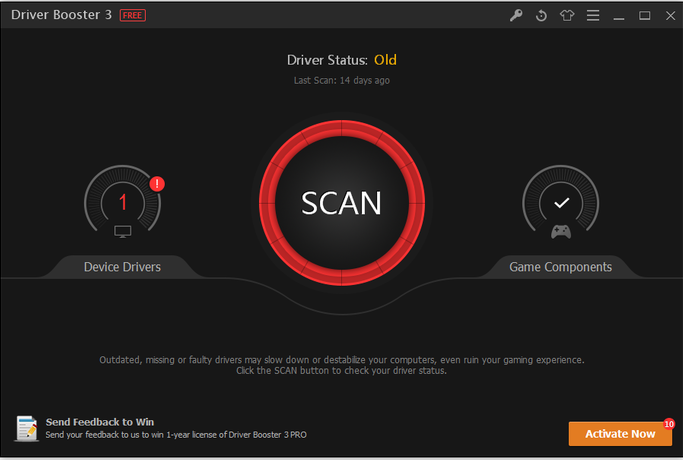Click the feedback notepad pencil icon
Screen dimensions: 683x460
tap(27, 428)
